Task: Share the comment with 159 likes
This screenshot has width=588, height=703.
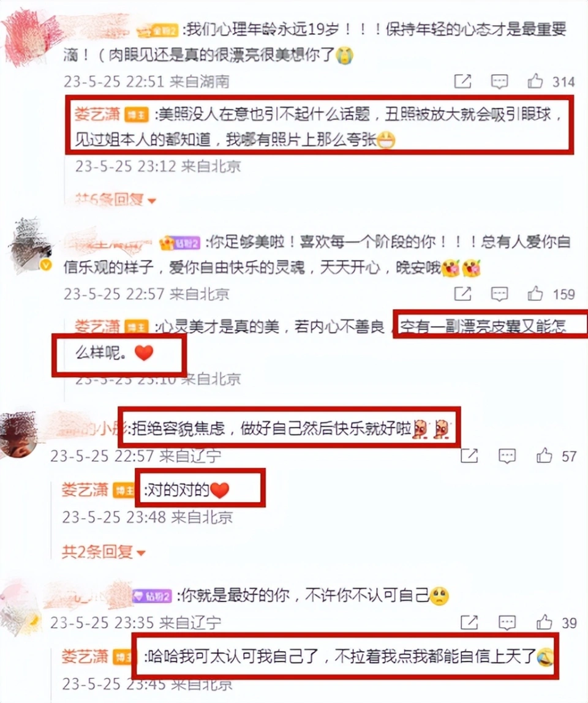Action: click(462, 294)
